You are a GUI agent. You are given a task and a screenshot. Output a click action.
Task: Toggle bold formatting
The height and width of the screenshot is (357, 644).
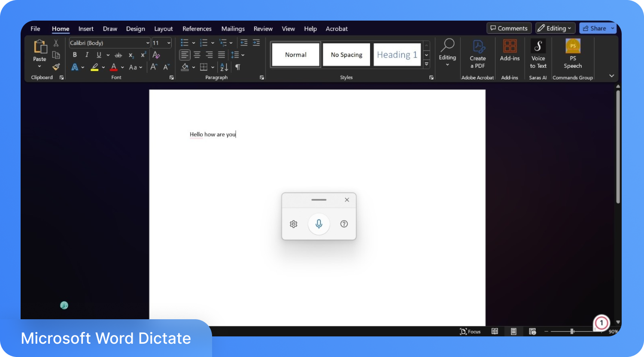[74, 54]
